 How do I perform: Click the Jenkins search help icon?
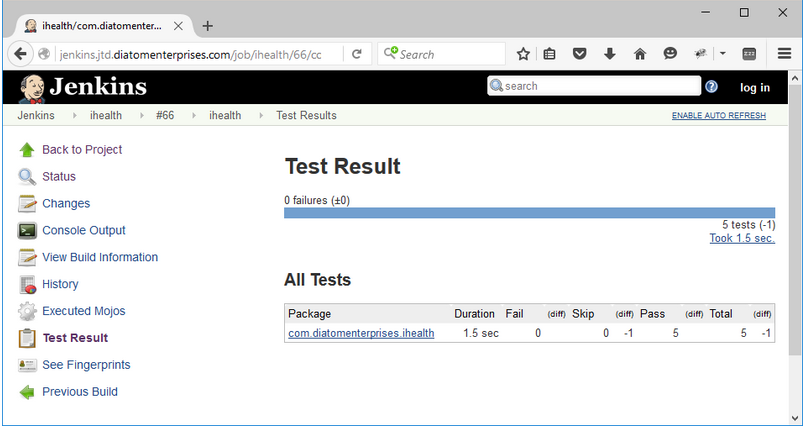(x=711, y=87)
